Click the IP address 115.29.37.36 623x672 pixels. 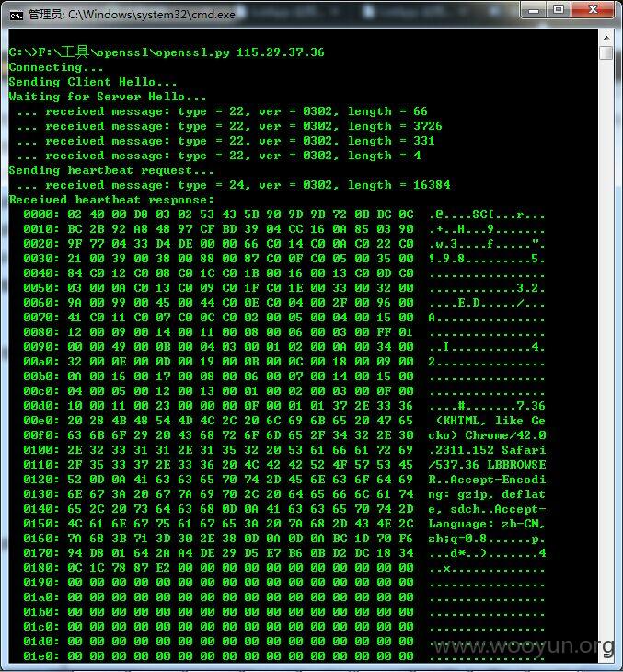pos(281,52)
